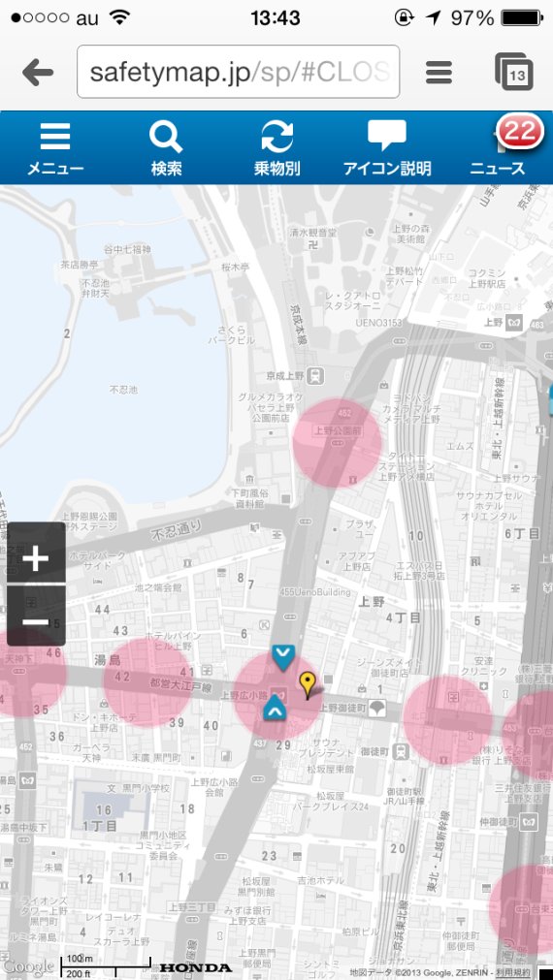Open the tab switcher showing 13 tabs
The height and width of the screenshot is (980, 553).
pos(513,72)
